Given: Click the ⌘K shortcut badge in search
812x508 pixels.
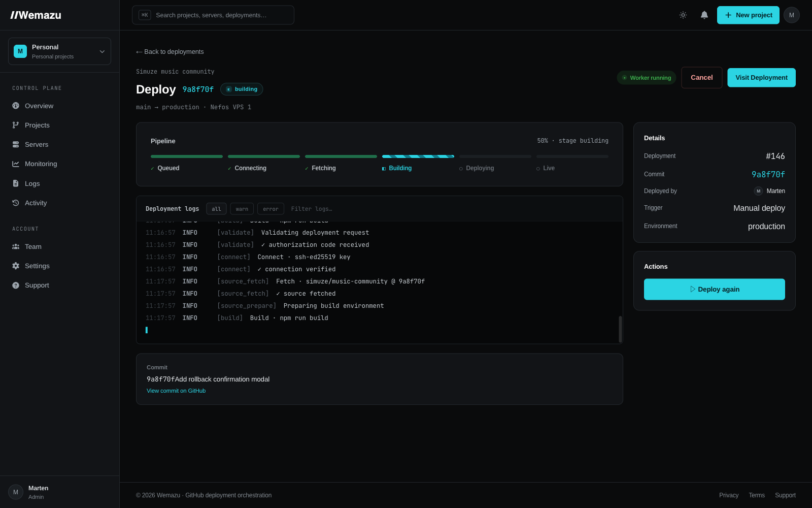Looking at the screenshot, I should (145, 15).
